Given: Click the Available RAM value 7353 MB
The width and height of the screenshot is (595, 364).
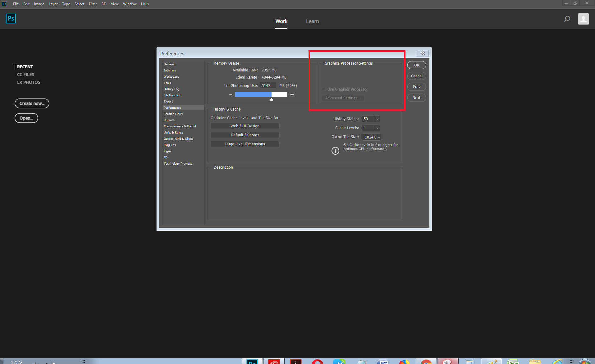Looking at the screenshot, I should (x=269, y=70).
